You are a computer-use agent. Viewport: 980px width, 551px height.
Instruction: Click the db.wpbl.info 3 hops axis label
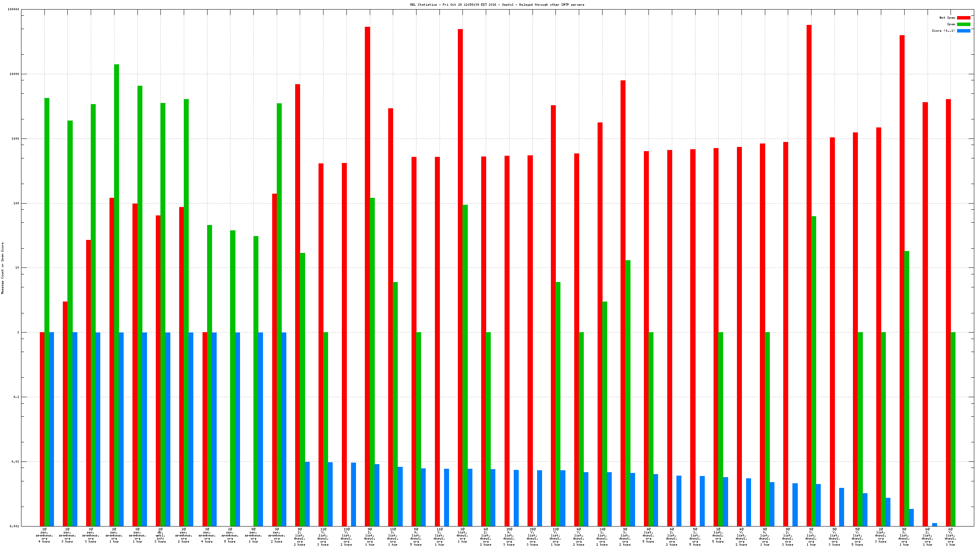[x=160, y=535]
